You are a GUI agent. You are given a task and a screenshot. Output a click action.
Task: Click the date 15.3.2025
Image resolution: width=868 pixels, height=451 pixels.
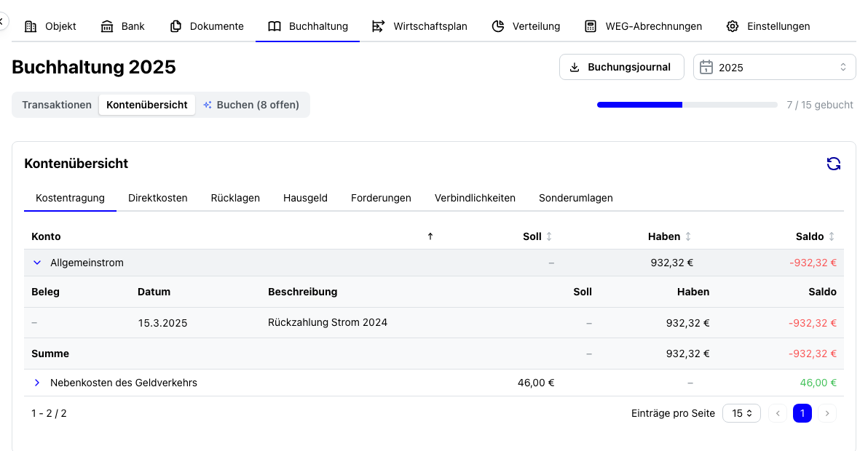(x=163, y=323)
